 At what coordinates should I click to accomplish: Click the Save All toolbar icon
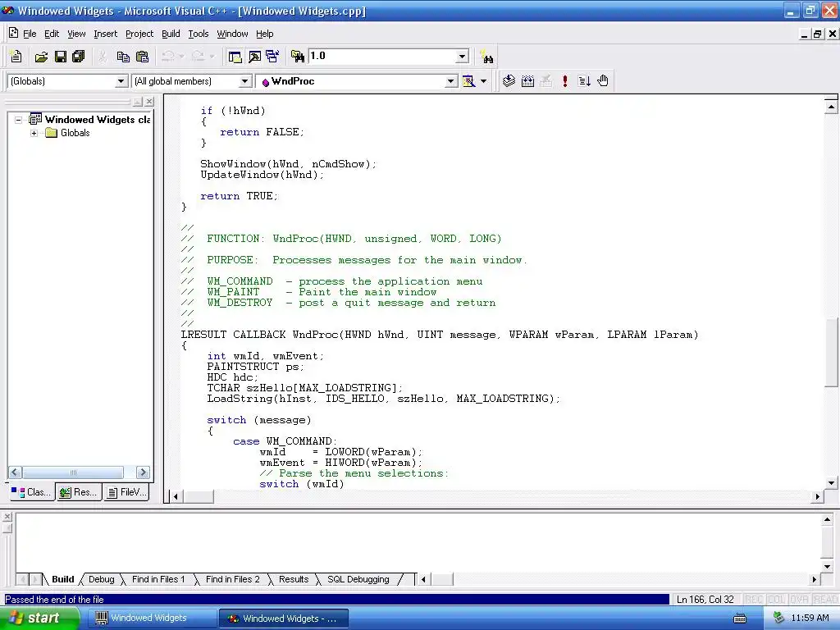pyautogui.click(x=78, y=57)
